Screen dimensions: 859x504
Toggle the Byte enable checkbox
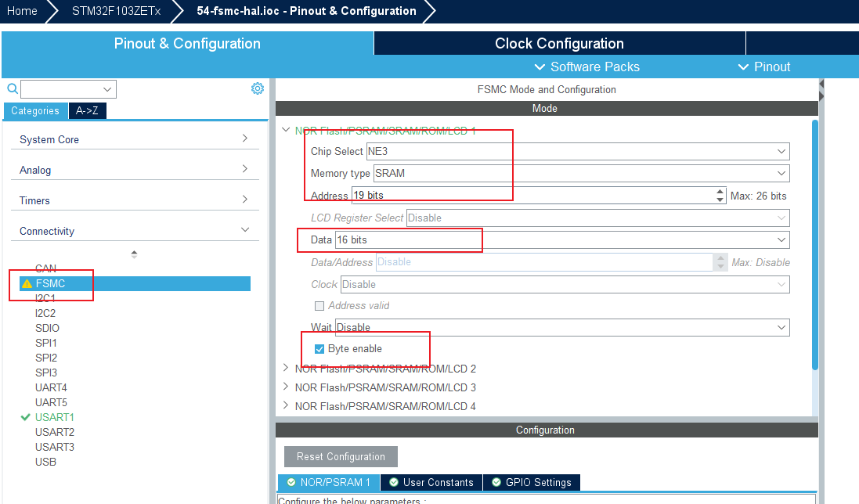point(319,349)
